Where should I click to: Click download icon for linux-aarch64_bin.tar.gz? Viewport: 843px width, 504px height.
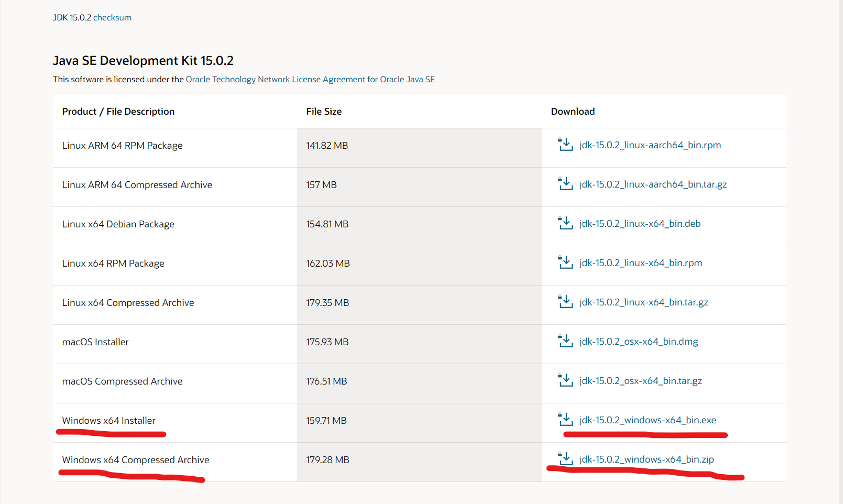coord(565,184)
